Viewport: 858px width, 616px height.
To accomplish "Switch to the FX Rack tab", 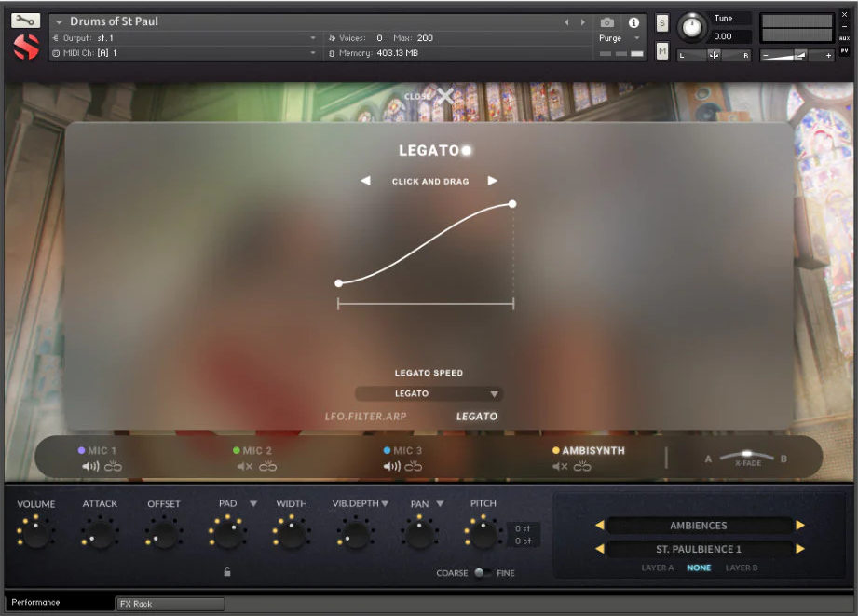I will click(x=170, y=604).
